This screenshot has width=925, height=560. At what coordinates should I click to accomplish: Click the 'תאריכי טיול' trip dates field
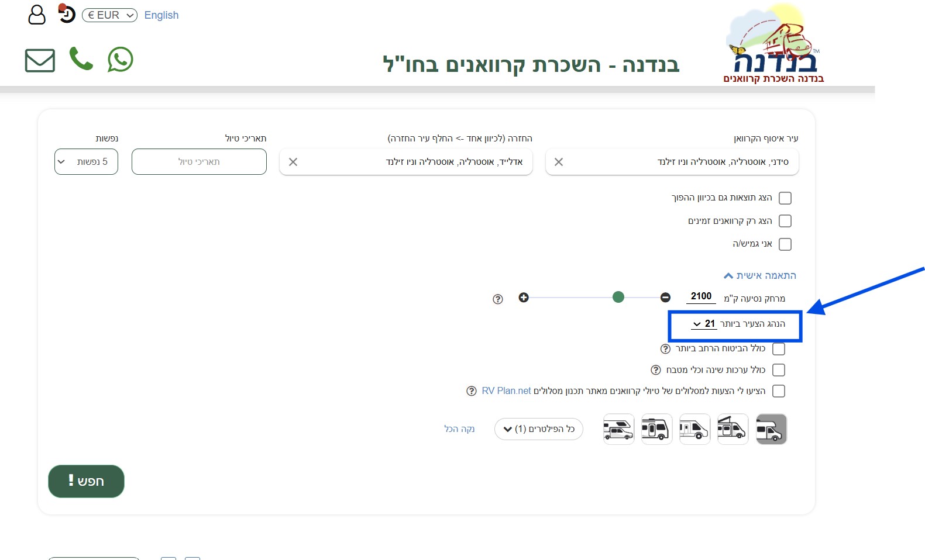click(199, 162)
